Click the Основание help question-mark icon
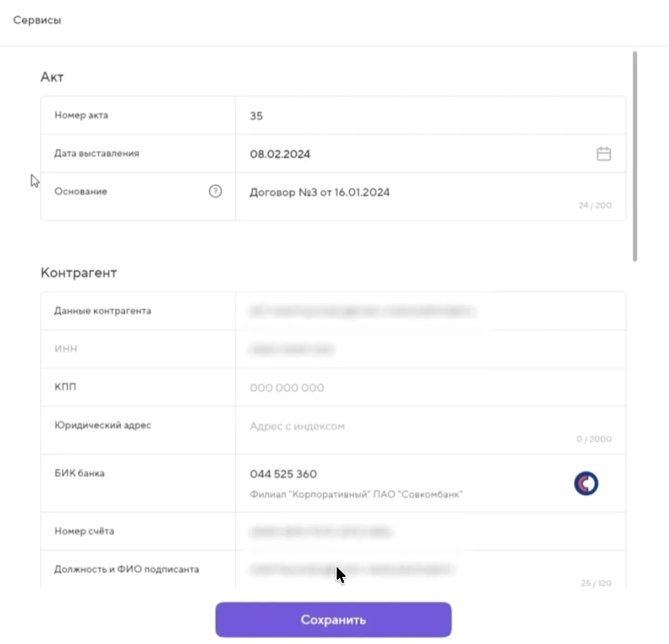 pyautogui.click(x=215, y=191)
